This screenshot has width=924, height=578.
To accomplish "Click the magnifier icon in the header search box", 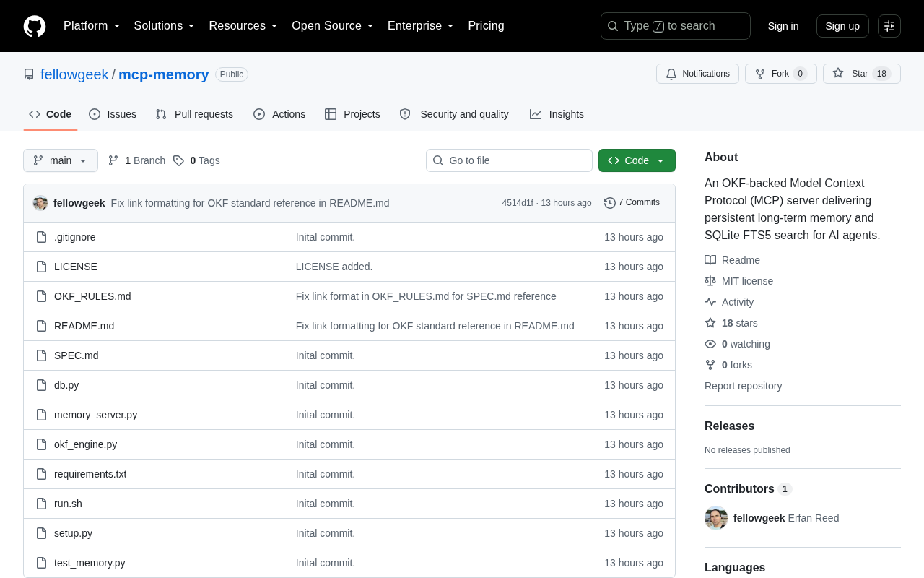I will [x=613, y=26].
